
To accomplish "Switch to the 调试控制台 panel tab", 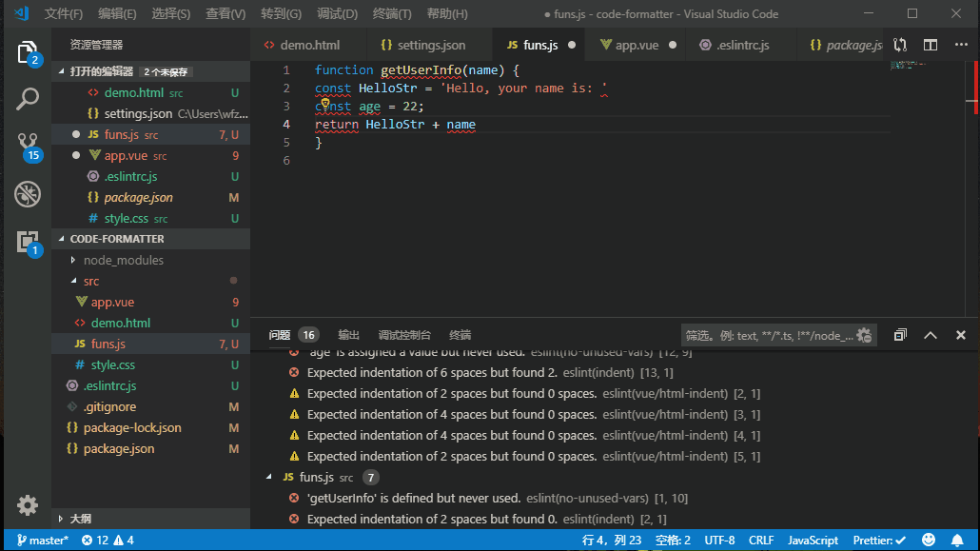I will click(404, 335).
